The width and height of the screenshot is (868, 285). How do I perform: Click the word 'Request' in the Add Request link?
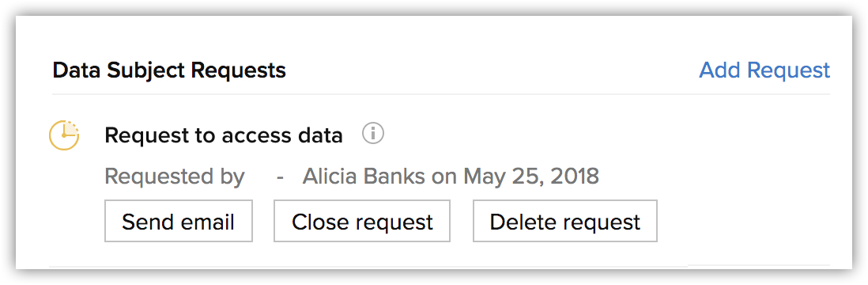pos(788,71)
